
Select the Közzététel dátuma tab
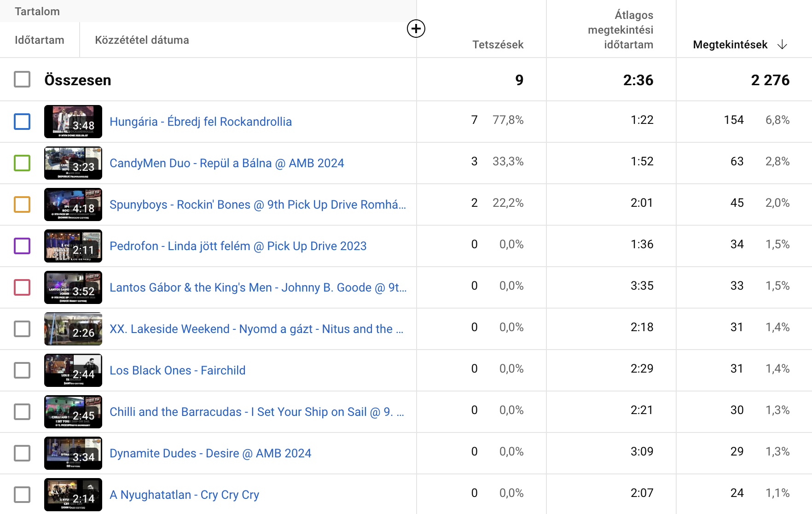pos(142,40)
